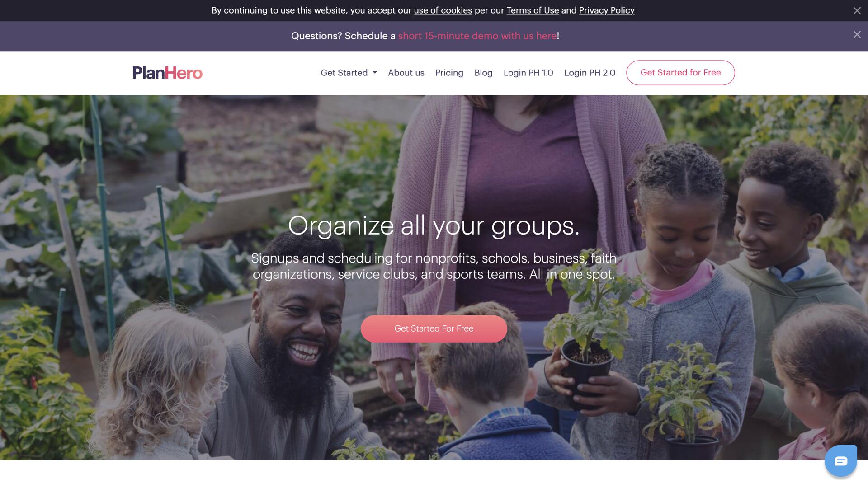Click the Organize all your groups headline
The image size is (868, 488).
coord(434,225)
